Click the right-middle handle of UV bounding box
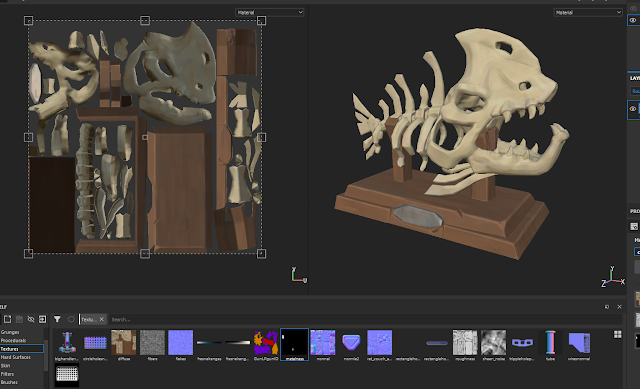The width and height of the screenshot is (640, 389). pyautogui.click(x=262, y=137)
